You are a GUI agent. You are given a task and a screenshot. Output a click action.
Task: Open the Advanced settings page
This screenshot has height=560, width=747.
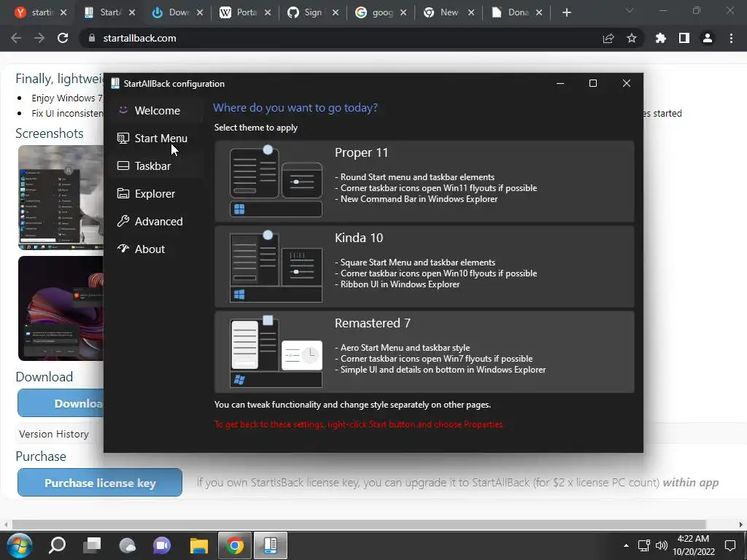pyautogui.click(x=156, y=221)
